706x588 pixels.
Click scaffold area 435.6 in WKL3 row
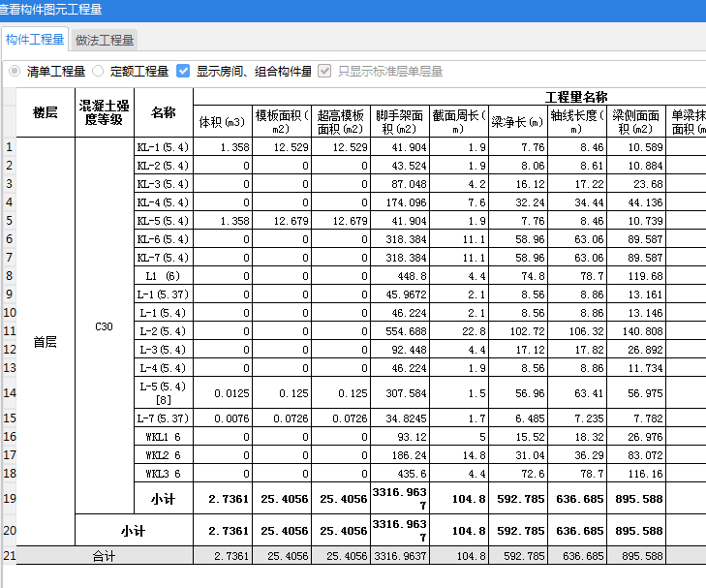pos(399,474)
